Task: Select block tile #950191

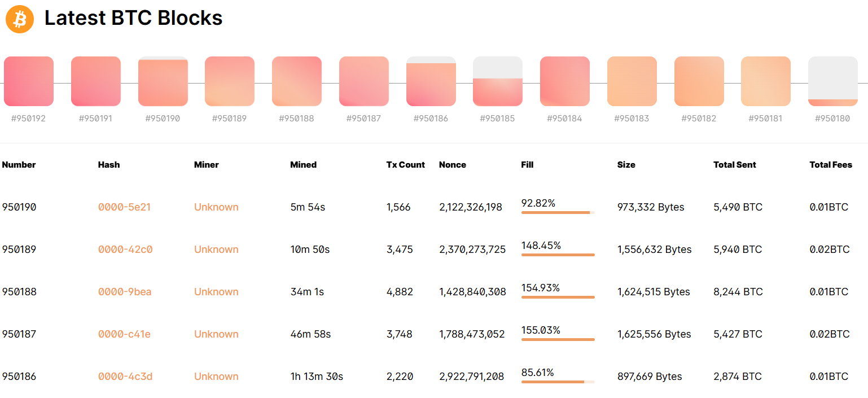Action: pos(96,81)
